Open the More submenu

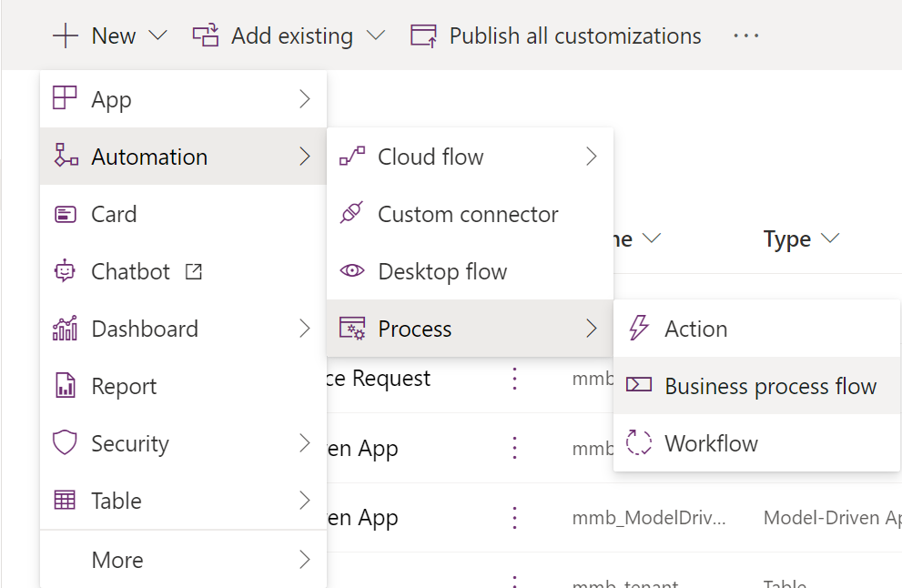[184, 559]
